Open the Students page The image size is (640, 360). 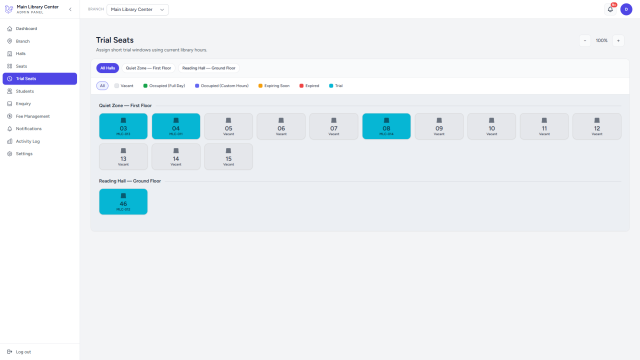(40, 91)
